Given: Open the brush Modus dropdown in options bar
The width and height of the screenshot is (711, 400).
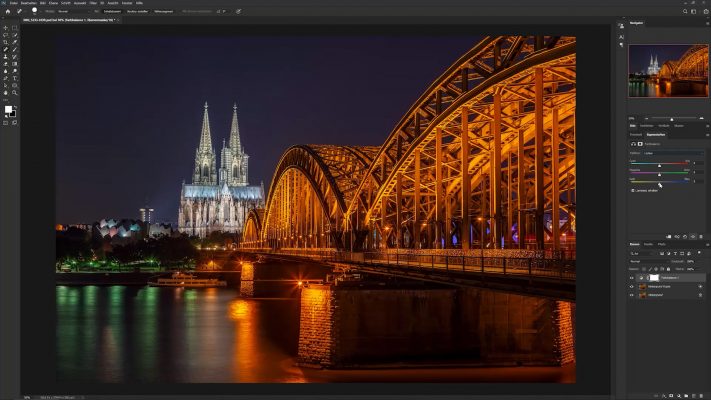Looking at the screenshot, I should coord(73,11).
